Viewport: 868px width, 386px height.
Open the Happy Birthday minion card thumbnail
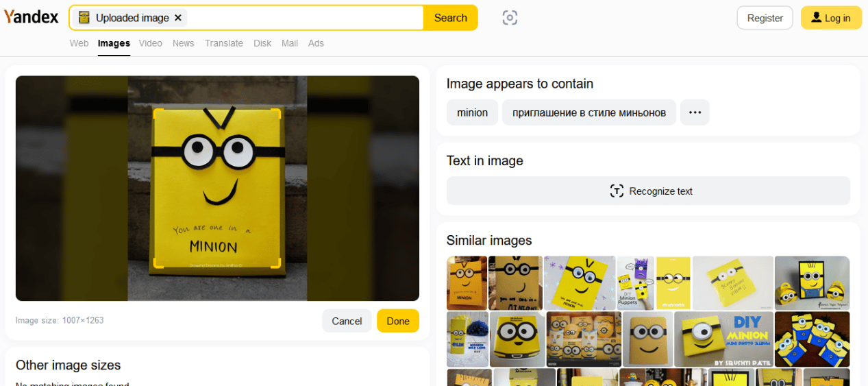733,282
